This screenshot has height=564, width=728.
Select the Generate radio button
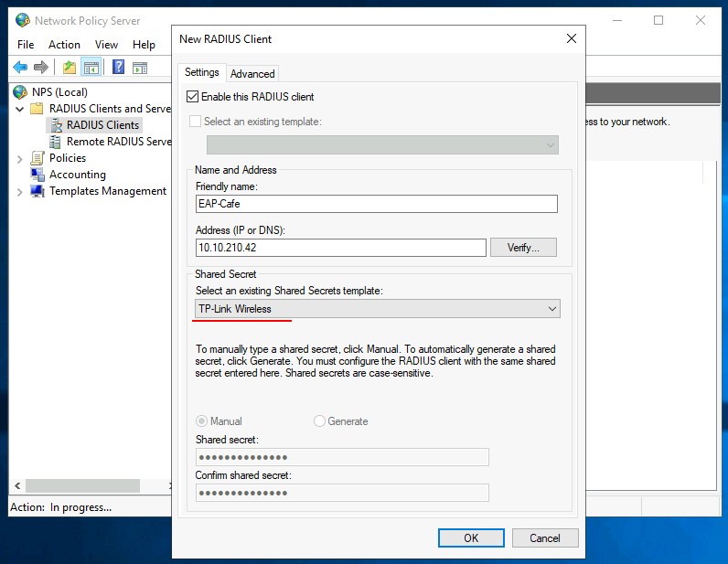point(319,421)
